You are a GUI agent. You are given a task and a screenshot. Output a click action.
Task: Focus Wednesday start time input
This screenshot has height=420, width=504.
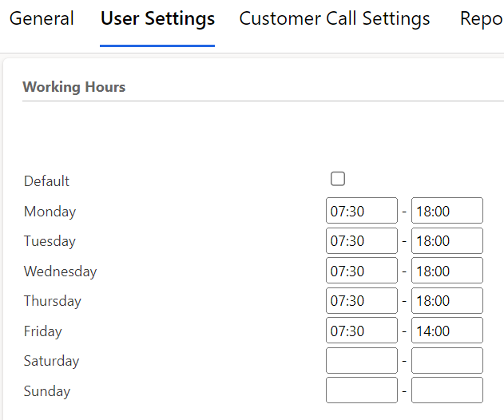pos(362,271)
